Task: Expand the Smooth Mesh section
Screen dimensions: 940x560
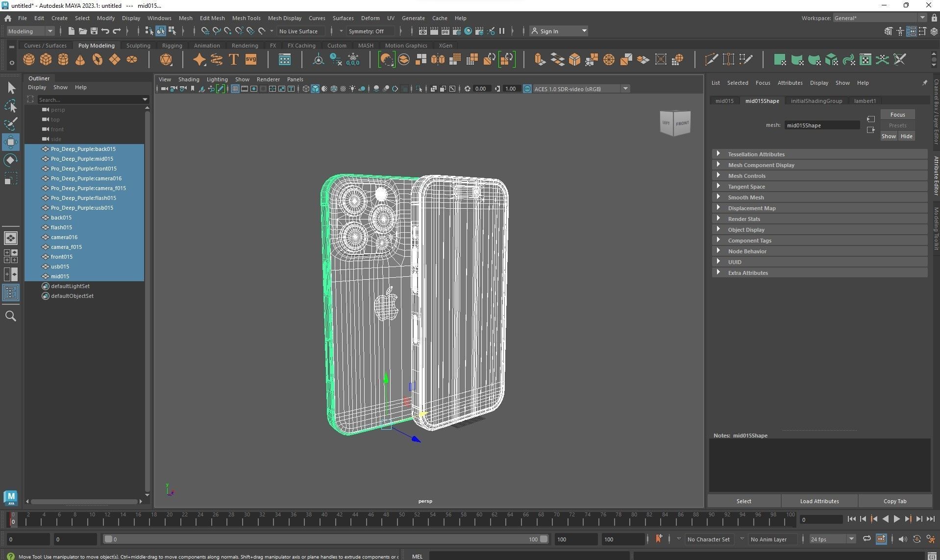Action: pos(819,197)
